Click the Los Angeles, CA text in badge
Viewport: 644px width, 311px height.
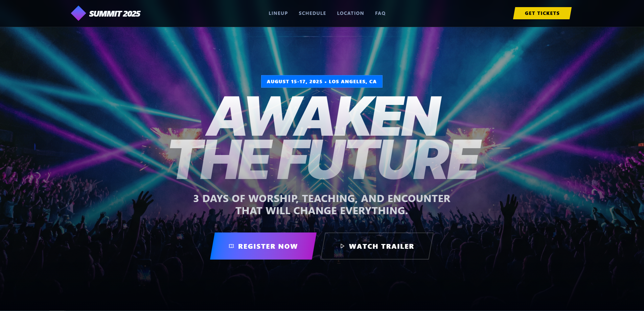tap(352, 82)
